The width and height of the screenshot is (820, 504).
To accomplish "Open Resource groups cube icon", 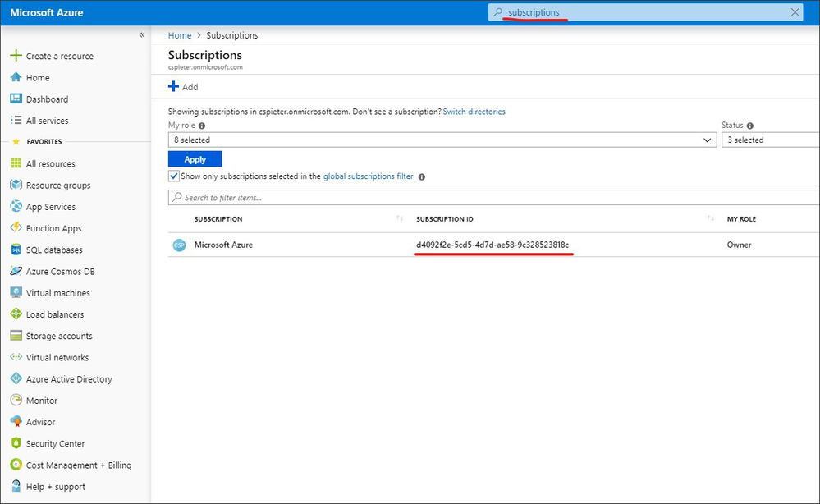I will tap(16, 185).
